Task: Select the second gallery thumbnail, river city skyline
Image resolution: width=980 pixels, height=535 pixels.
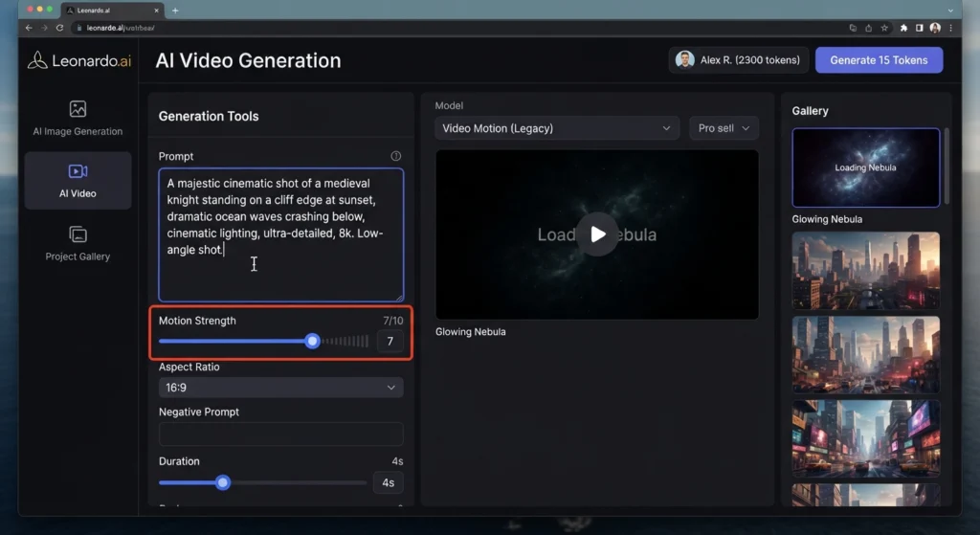Action: click(865, 271)
